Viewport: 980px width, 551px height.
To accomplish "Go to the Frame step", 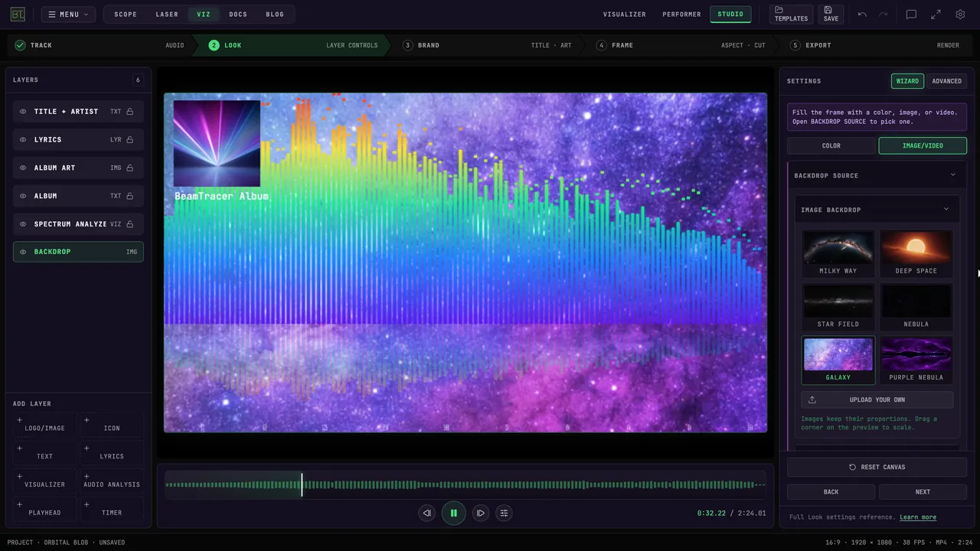I will click(x=681, y=45).
